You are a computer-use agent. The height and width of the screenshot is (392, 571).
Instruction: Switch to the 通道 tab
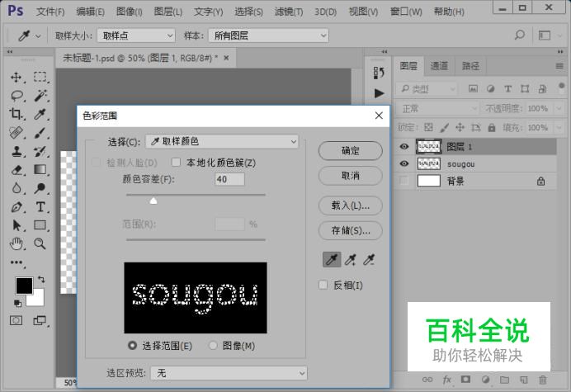pos(439,66)
